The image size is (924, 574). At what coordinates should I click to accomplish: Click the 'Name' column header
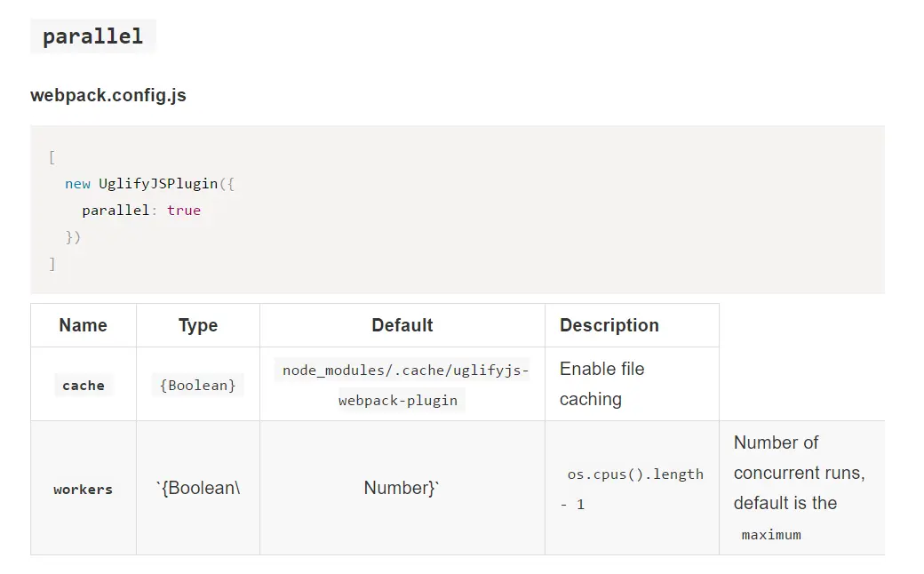pos(84,325)
